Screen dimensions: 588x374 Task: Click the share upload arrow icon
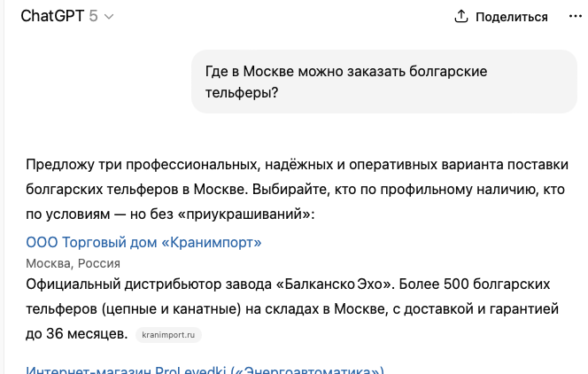pyautogui.click(x=460, y=16)
